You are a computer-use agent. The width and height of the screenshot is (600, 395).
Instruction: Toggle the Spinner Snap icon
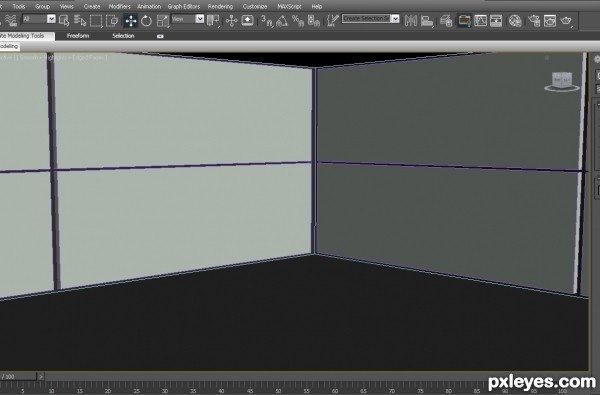(313, 21)
